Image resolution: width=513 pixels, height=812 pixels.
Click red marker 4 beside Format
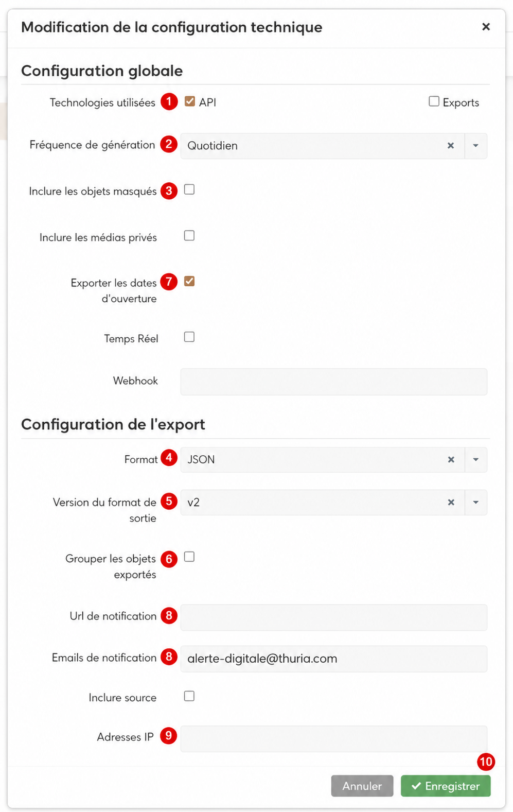[x=169, y=457]
